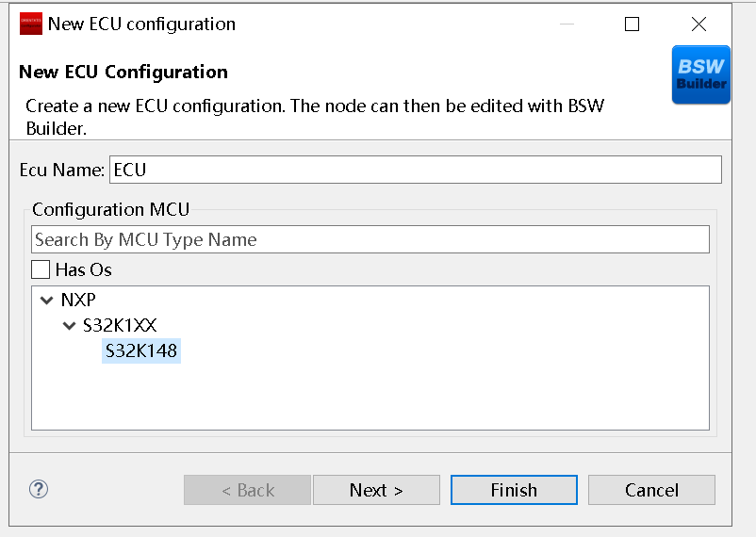Click the BSW Builder logo icon
The height and width of the screenshot is (537, 756).
(700, 74)
